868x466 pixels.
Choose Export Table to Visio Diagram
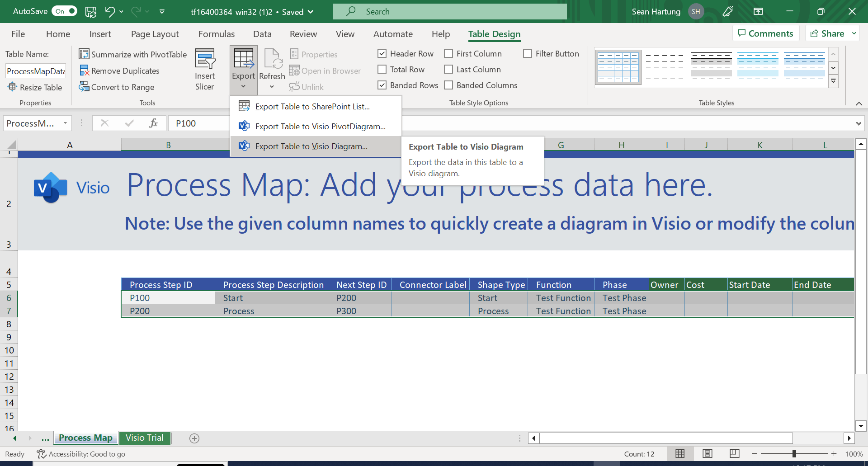(316, 146)
